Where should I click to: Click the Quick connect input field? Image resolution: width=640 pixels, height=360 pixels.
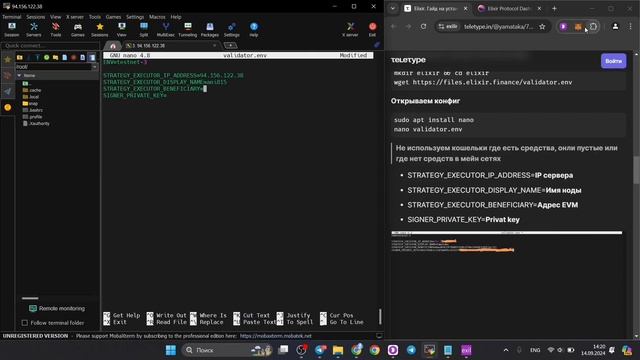pyautogui.click(x=50, y=46)
